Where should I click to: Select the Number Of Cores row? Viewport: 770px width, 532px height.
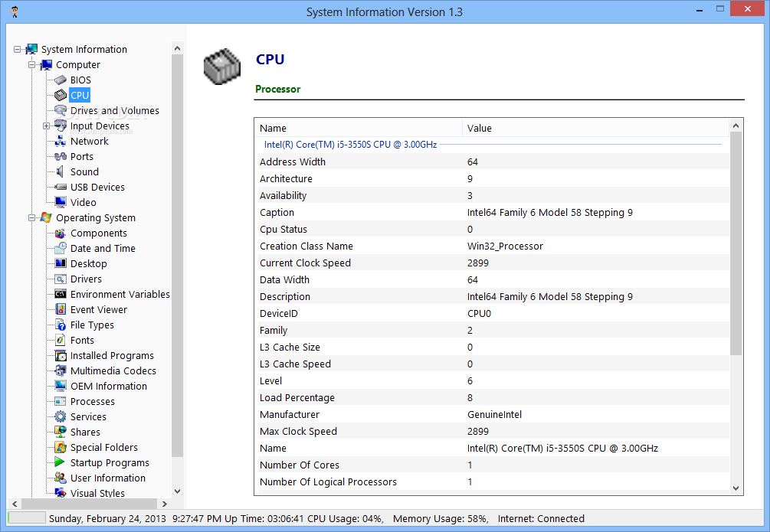coord(492,465)
